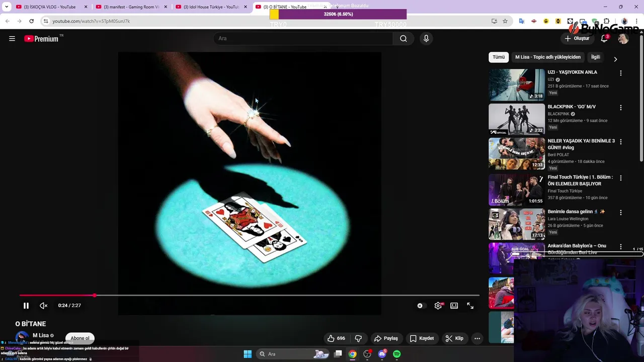Unmute the video with the speaker icon
644x362 pixels.
pyautogui.click(x=44, y=305)
